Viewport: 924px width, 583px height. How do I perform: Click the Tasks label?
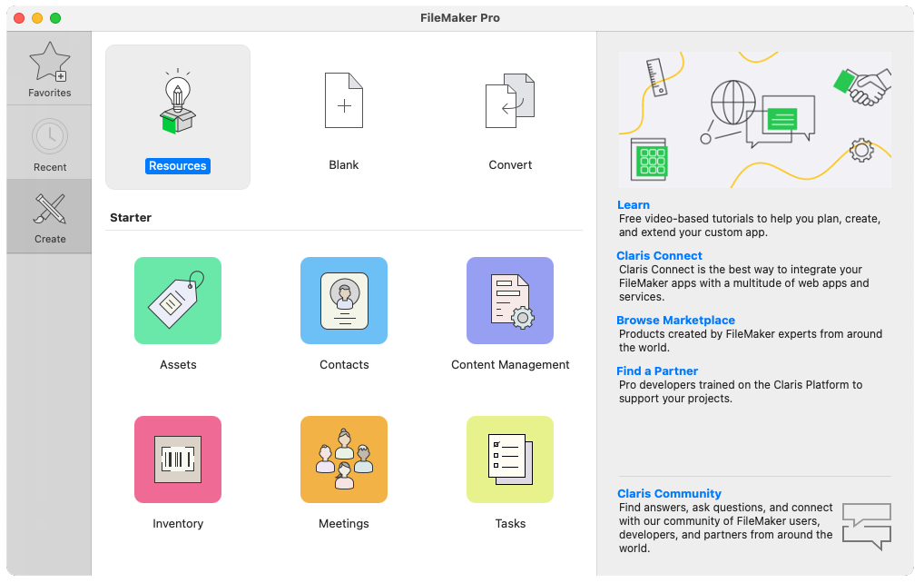pos(510,524)
